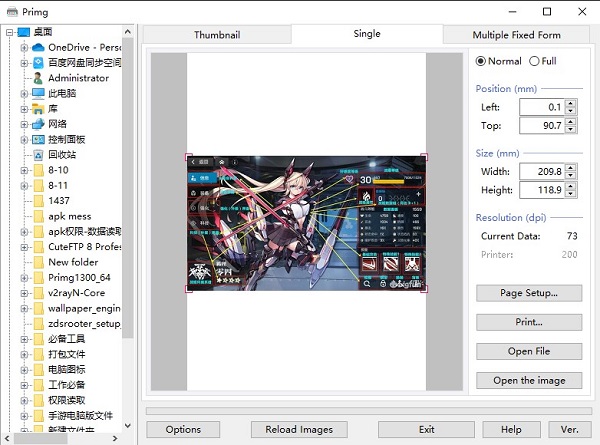600x445 pixels.
Task: Click the tree scroll-down arrow
Action: point(128,425)
